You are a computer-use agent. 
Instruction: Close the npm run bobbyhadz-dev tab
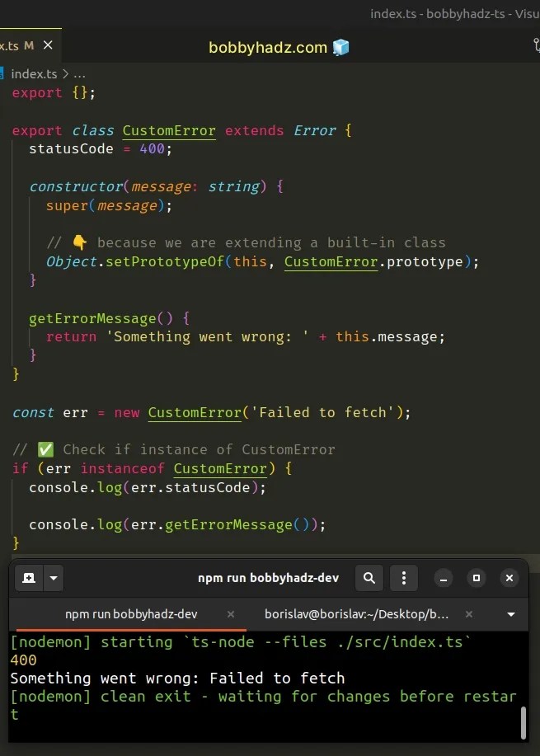pyautogui.click(x=231, y=614)
